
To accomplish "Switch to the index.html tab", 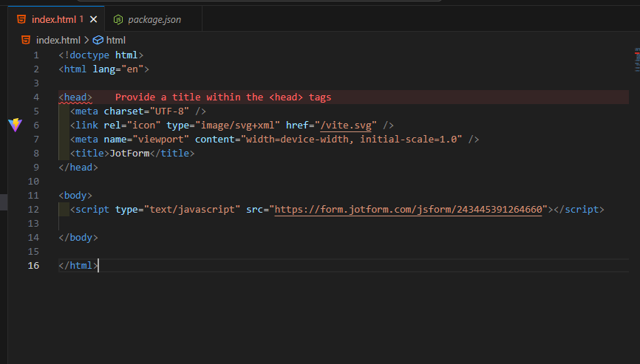I will point(56,19).
